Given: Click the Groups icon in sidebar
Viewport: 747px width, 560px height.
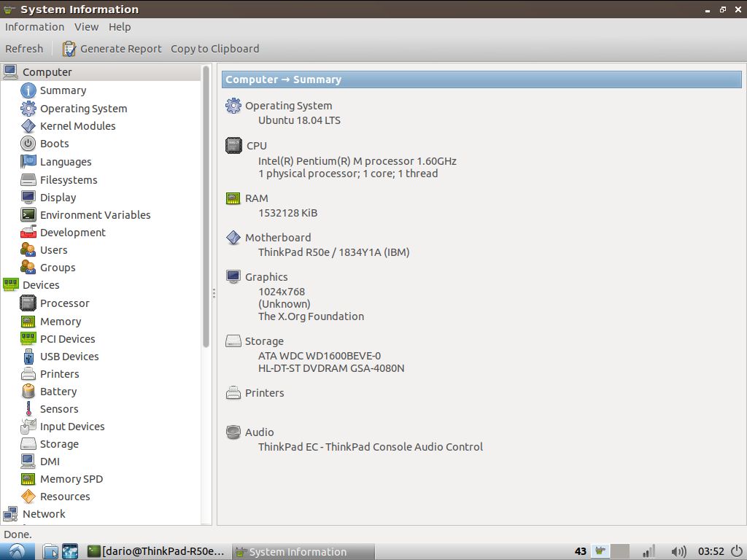Looking at the screenshot, I should pos(28,267).
